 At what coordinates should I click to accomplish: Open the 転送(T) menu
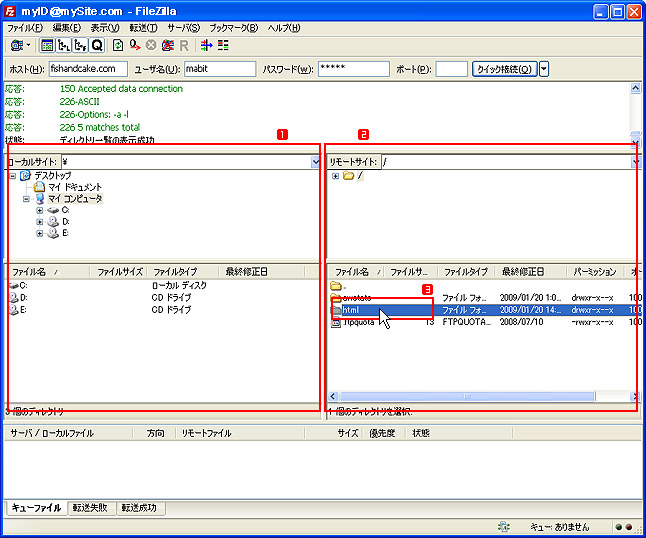point(142,27)
